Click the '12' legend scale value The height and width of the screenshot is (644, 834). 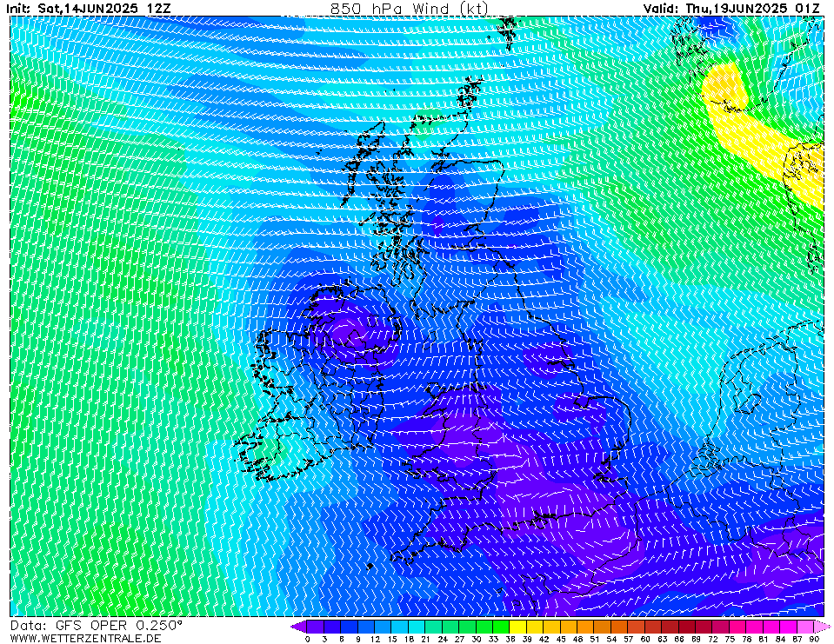click(x=375, y=639)
